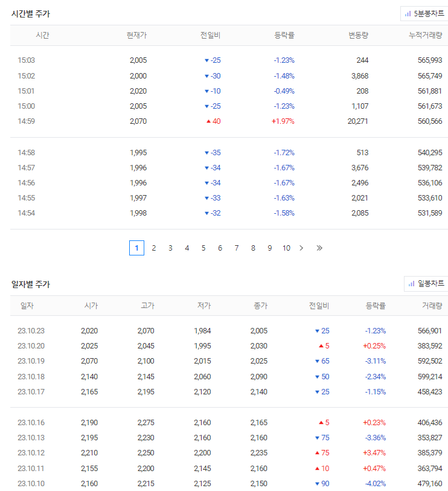This screenshot has height=491, width=448.
Task: Go to page 10
Action: [286, 248]
